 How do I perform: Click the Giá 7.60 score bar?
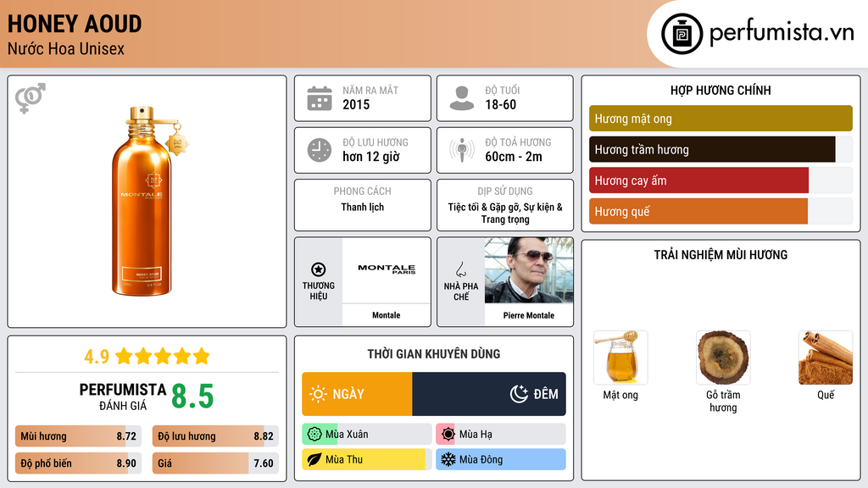tap(215, 463)
